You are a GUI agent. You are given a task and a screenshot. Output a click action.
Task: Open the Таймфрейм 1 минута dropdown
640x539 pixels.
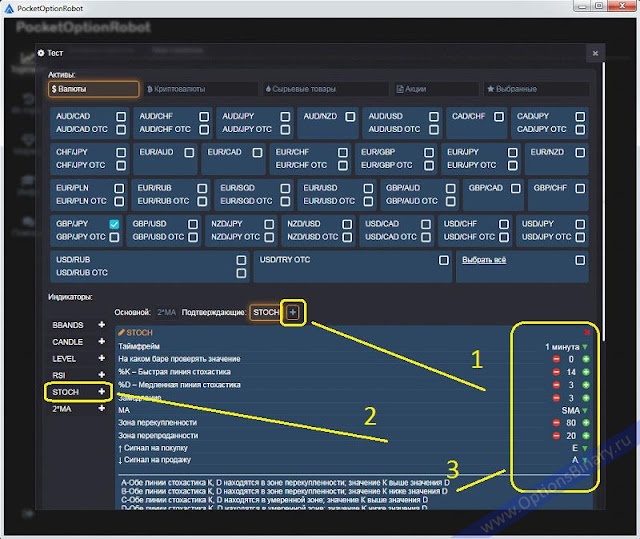coord(566,347)
